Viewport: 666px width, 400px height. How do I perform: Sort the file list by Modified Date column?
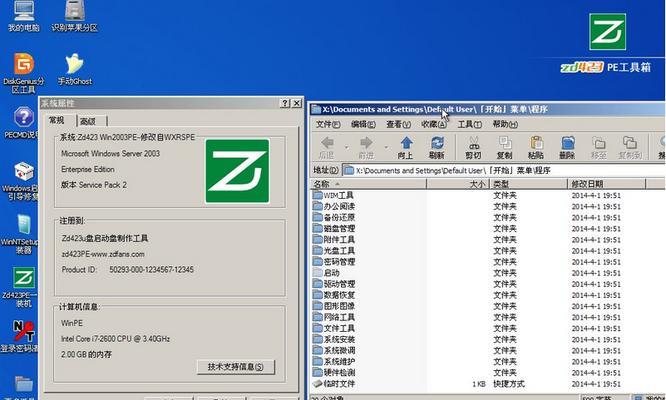click(x=607, y=184)
